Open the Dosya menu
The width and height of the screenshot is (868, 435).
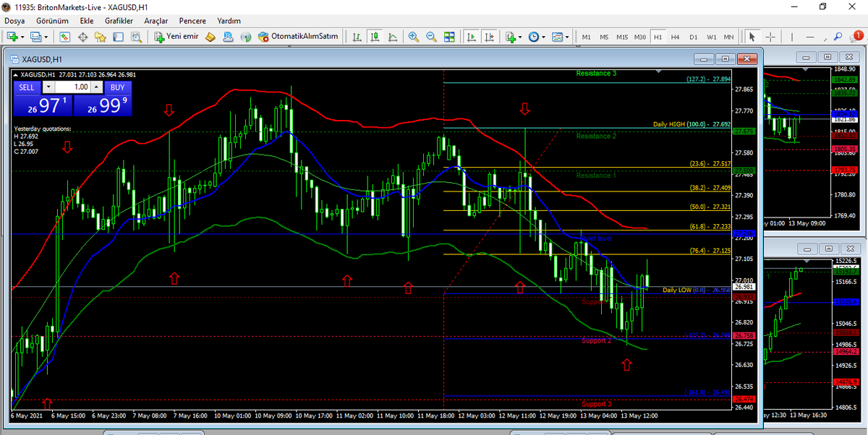(x=14, y=21)
